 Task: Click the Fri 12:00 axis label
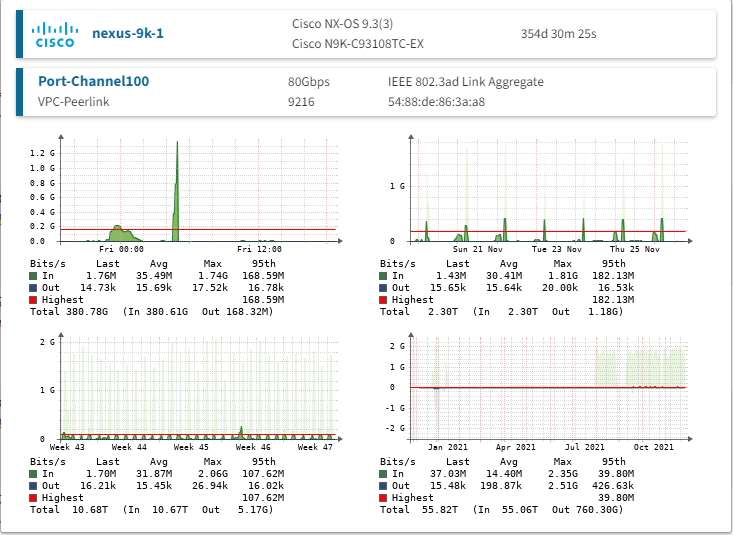click(259, 249)
